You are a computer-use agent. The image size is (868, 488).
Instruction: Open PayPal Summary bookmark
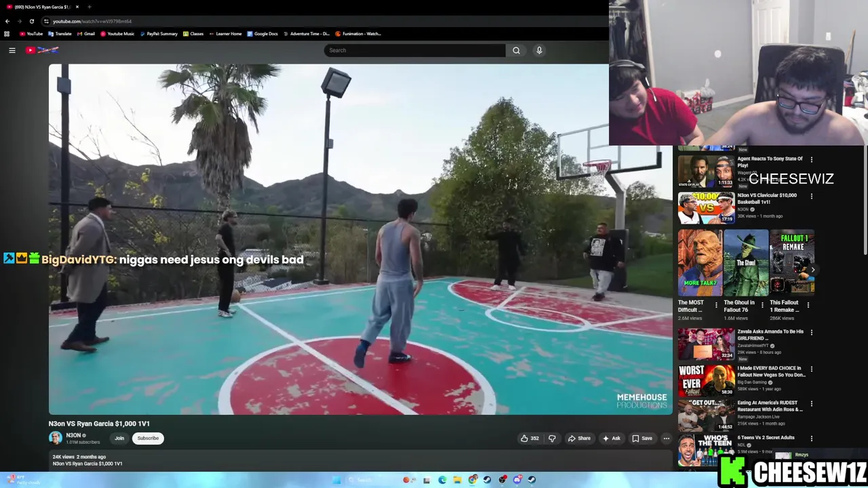(x=159, y=34)
